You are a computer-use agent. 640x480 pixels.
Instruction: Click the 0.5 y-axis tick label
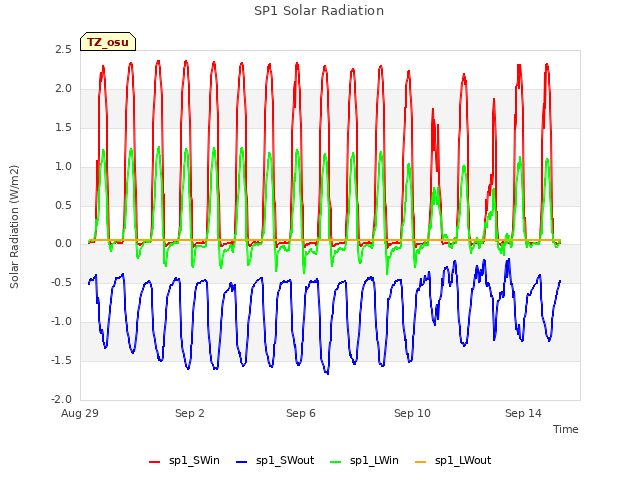63,205
